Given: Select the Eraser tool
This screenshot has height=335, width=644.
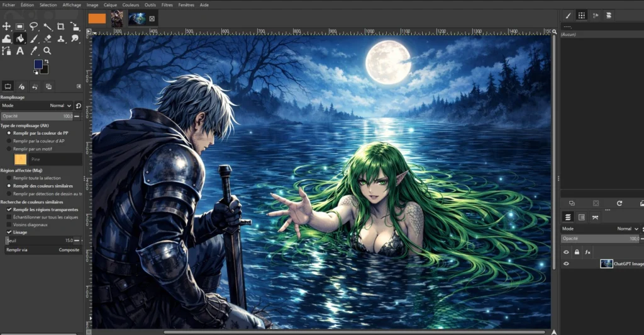Looking at the screenshot, I should point(47,38).
